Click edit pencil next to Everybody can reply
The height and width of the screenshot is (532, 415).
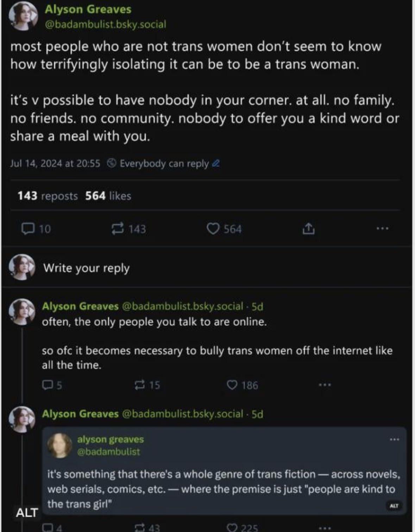point(216,164)
